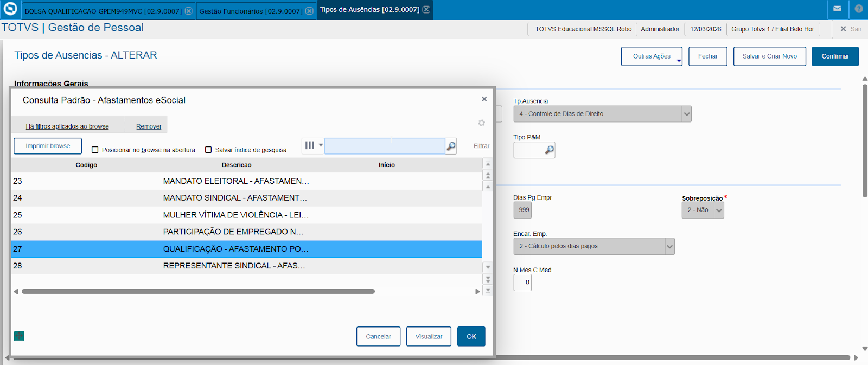
Task: Open the Outras Ações dropdown menu
Action: click(x=652, y=56)
